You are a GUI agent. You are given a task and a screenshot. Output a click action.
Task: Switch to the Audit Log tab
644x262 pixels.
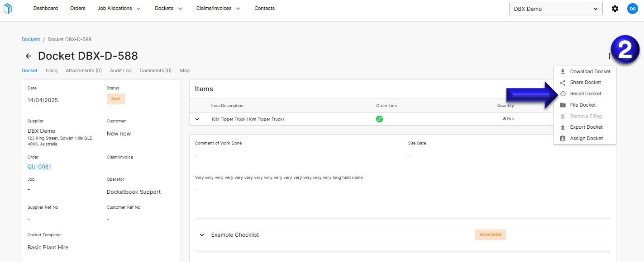pyautogui.click(x=121, y=70)
